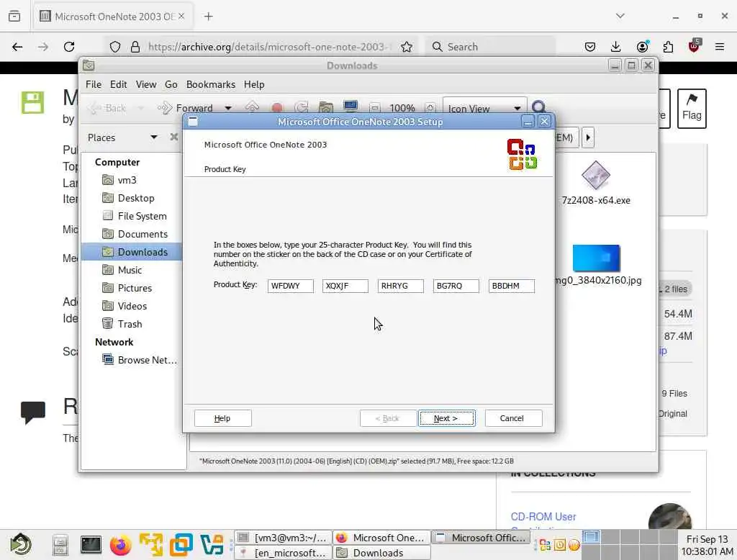Click the Up folder icon in the file manager toolbar

pos(252,108)
